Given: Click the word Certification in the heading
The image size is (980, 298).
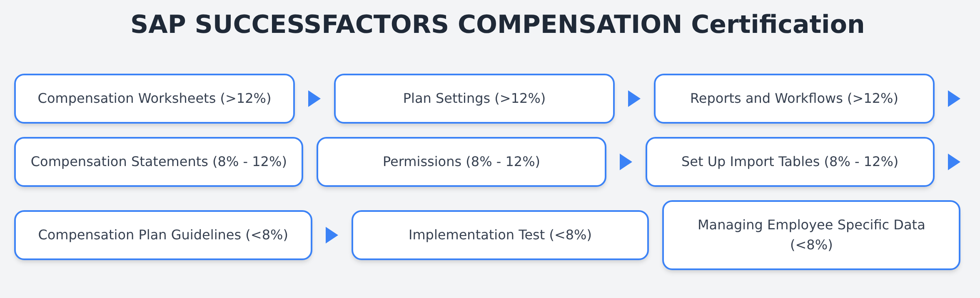Looking at the screenshot, I should point(778,25).
